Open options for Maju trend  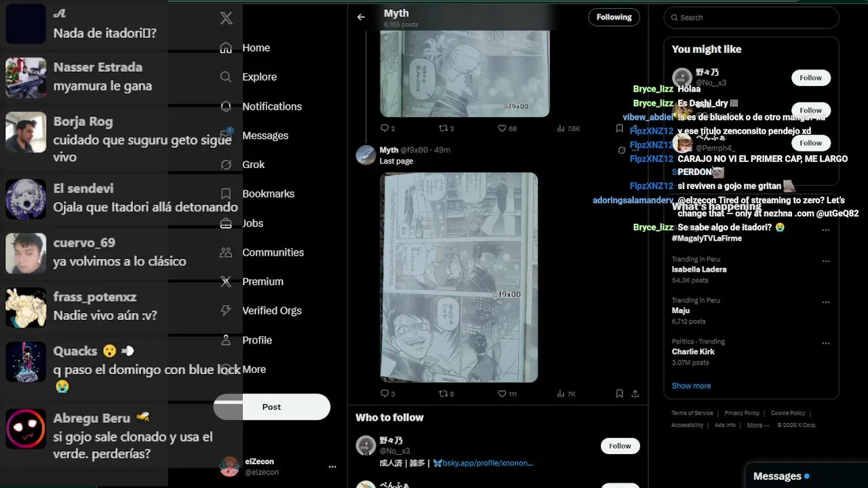pos(825,302)
